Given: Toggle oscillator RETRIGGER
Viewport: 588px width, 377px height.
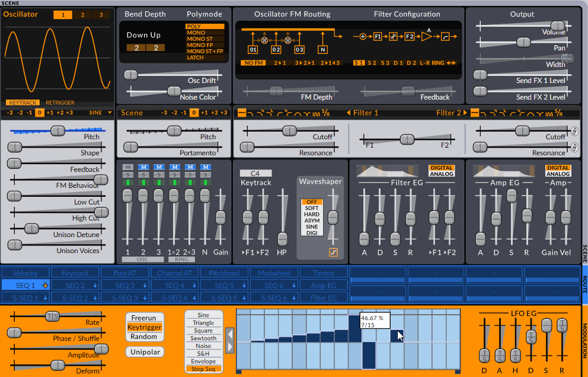Looking at the screenshot, I should [60, 103].
